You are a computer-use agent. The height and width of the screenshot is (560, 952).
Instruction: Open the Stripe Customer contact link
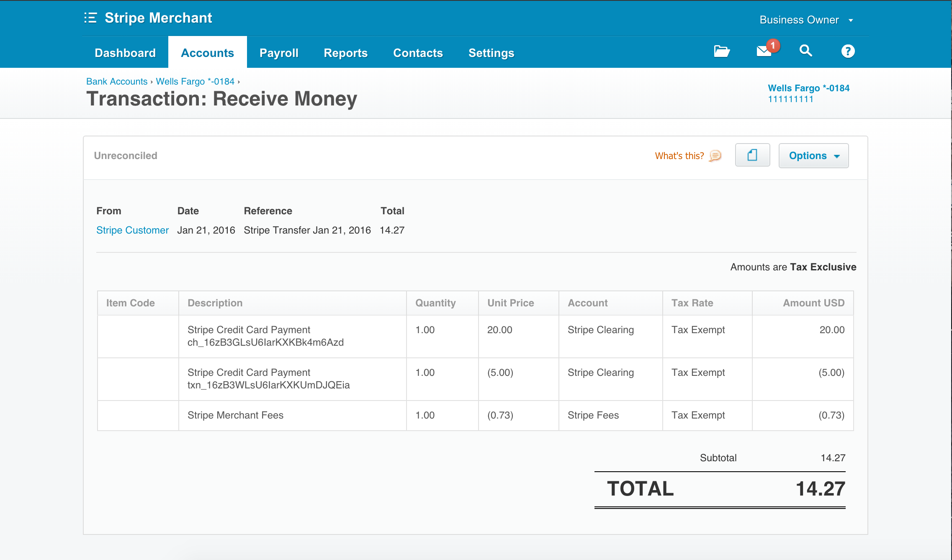point(132,230)
